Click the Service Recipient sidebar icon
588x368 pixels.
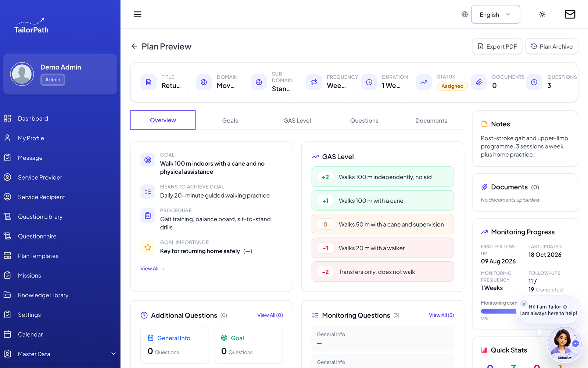coord(7,197)
